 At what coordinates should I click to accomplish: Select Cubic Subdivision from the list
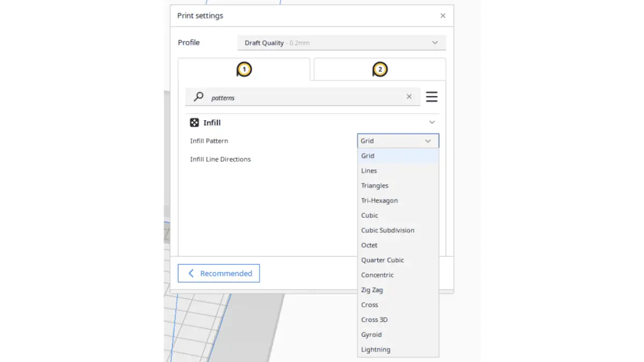[387, 231]
